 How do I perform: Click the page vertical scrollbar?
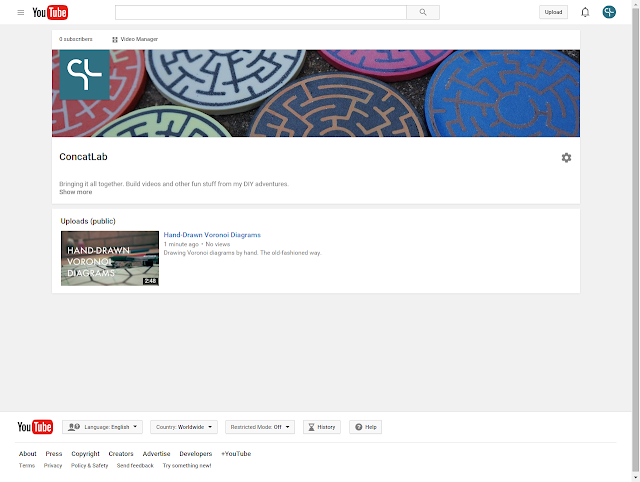point(636,241)
